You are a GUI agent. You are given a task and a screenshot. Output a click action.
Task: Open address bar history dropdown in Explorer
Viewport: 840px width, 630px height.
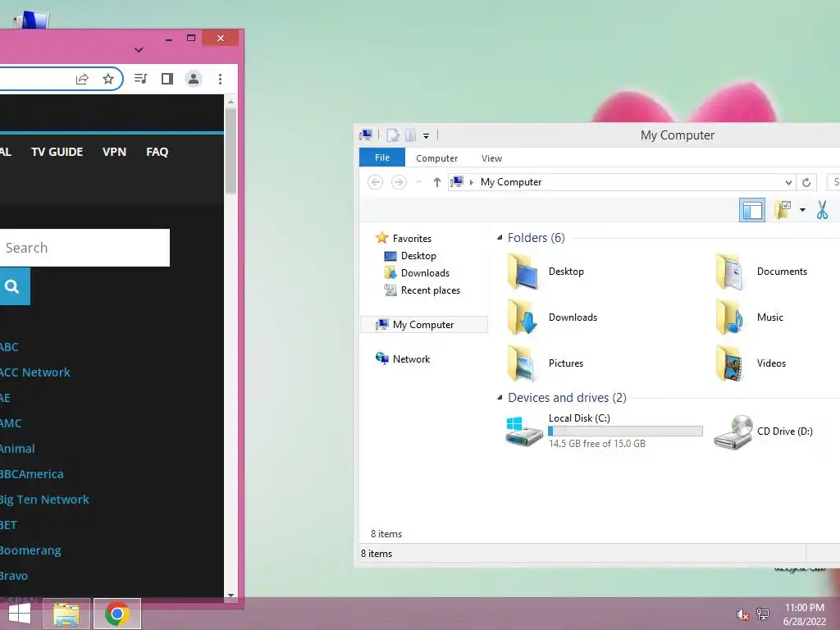[x=788, y=183]
